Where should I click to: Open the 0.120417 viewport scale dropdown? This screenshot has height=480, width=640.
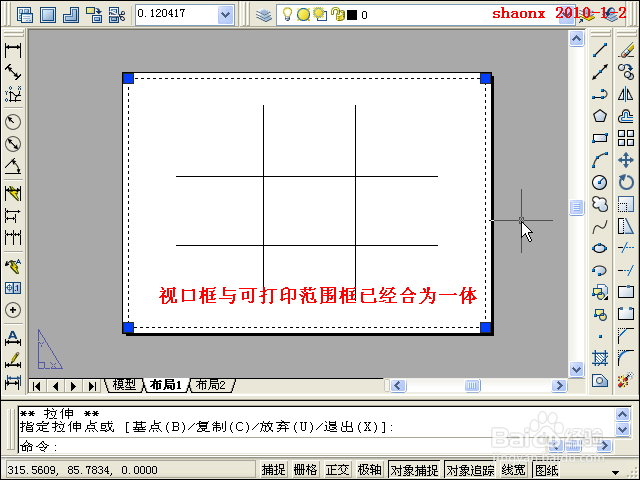click(225, 15)
